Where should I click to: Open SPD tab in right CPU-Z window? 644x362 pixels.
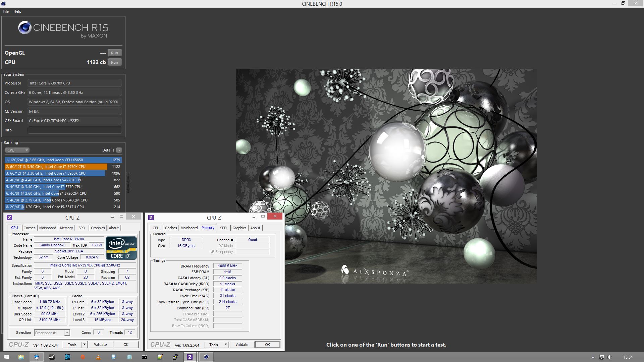point(223,228)
